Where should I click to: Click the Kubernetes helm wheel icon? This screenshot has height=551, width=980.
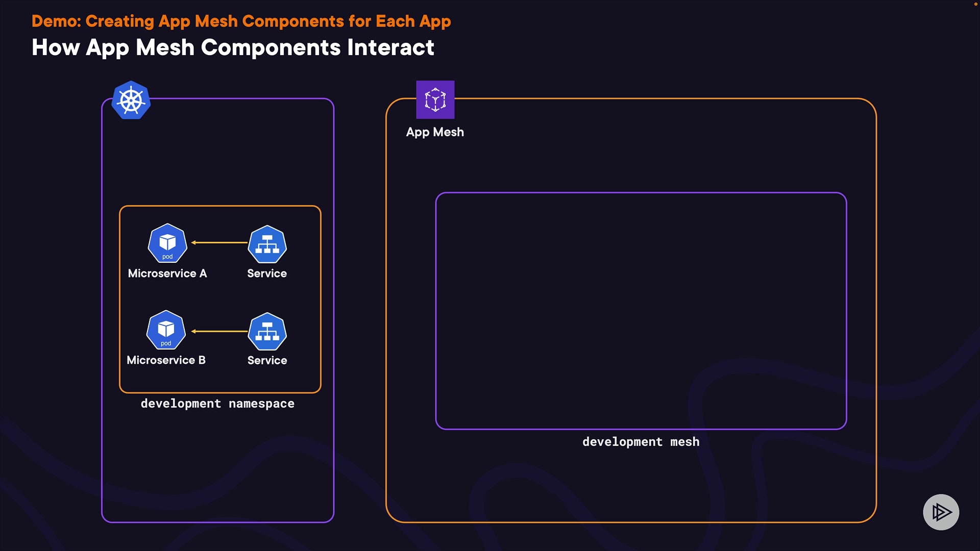131,101
